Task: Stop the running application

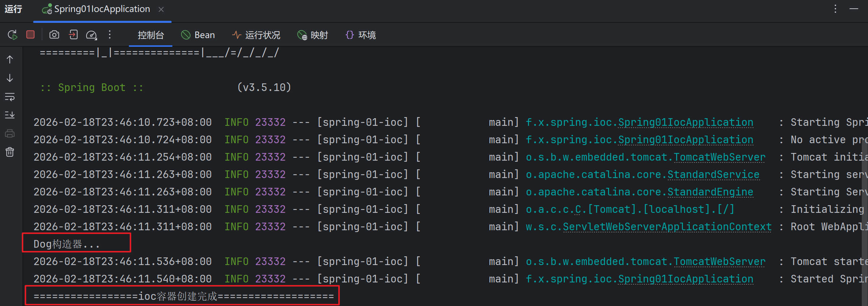Action: 30,35
